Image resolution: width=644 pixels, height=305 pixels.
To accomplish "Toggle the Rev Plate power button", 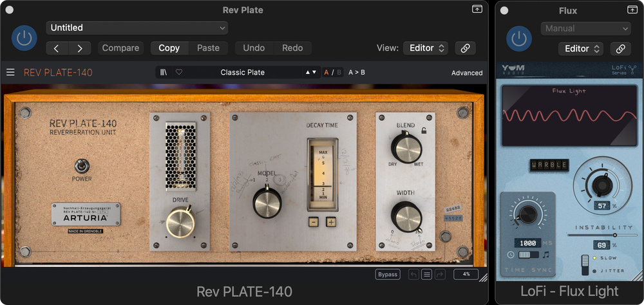I will point(24,39).
